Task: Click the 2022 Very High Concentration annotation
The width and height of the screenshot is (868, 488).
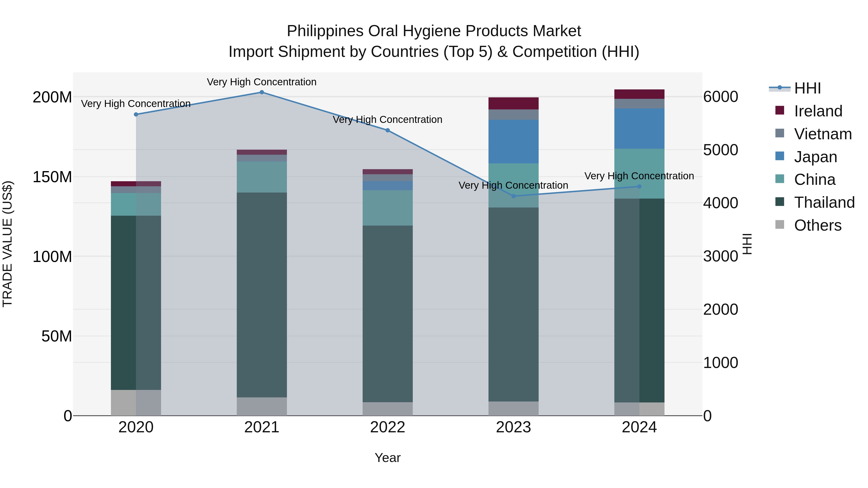Action: pos(387,120)
